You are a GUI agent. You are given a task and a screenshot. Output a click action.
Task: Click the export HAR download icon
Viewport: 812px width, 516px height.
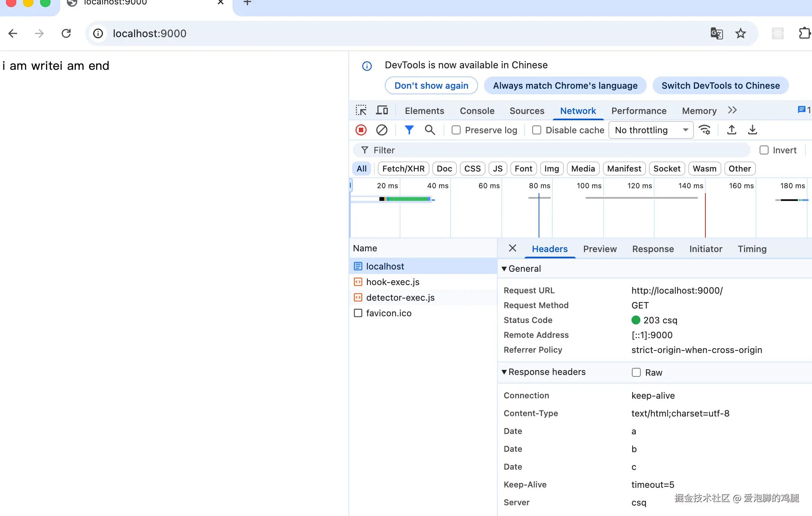pyautogui.click(x=752, y=130)
